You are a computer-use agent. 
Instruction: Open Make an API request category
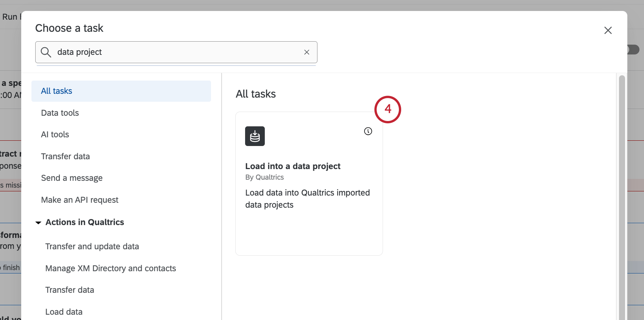[x=80, y=200]
